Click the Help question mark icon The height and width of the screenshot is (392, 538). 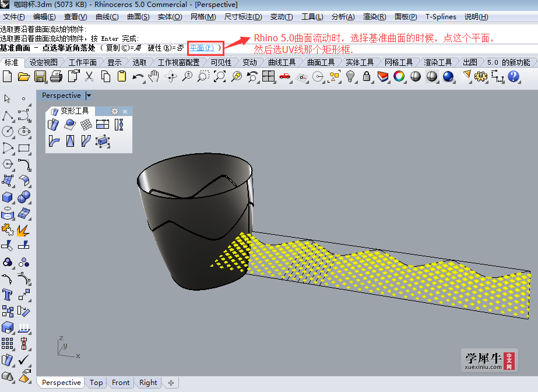(x=514, y=76)
